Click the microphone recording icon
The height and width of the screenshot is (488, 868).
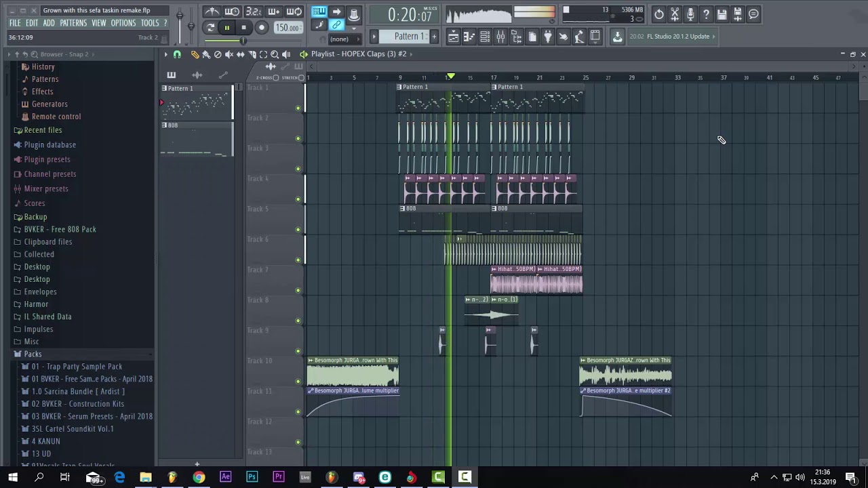point(690,14)
